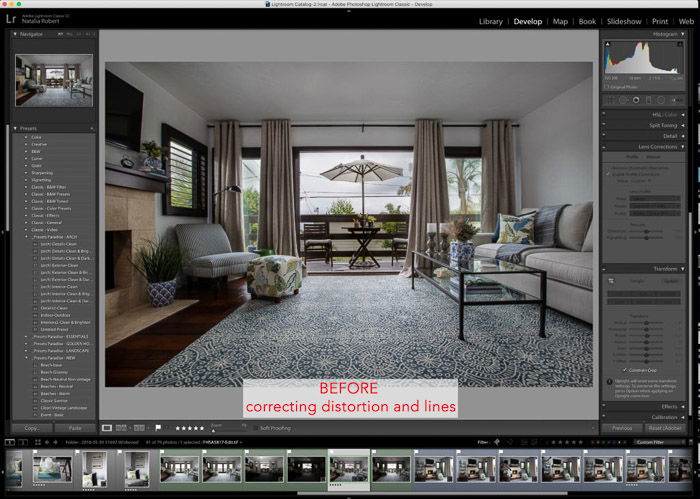Select the Manual tab in Lens Corrections
The width and height of the screenshot is (700, 499).
pos(653,157)
